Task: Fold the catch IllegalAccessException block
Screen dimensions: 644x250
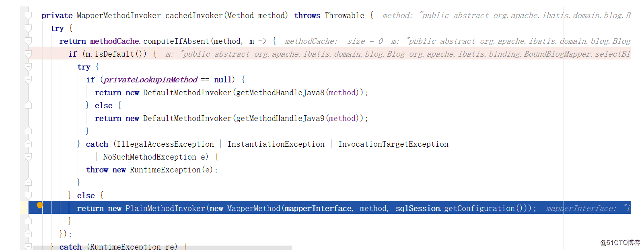Action: click(28, 144)
